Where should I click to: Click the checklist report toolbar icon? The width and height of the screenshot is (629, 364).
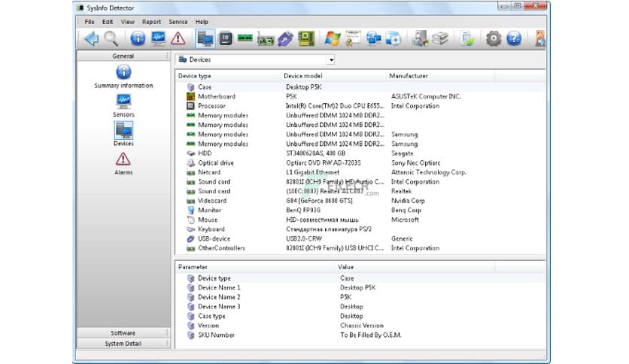(467, 38)
